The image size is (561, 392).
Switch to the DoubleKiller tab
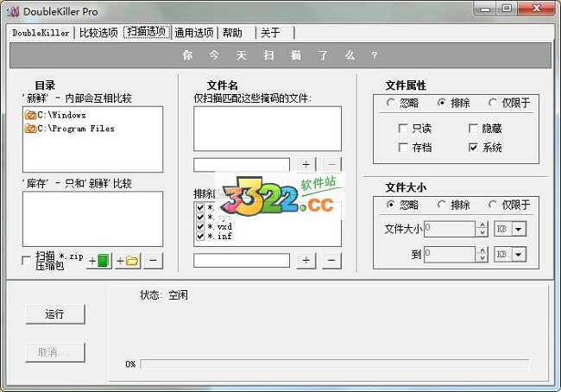tap(41, 33)
